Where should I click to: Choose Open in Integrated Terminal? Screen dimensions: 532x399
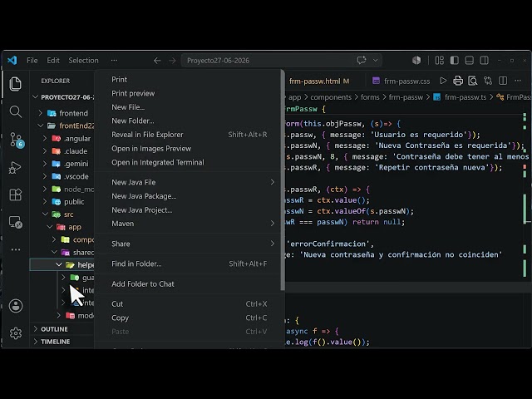pyautogui.click(x=189, y=163)
